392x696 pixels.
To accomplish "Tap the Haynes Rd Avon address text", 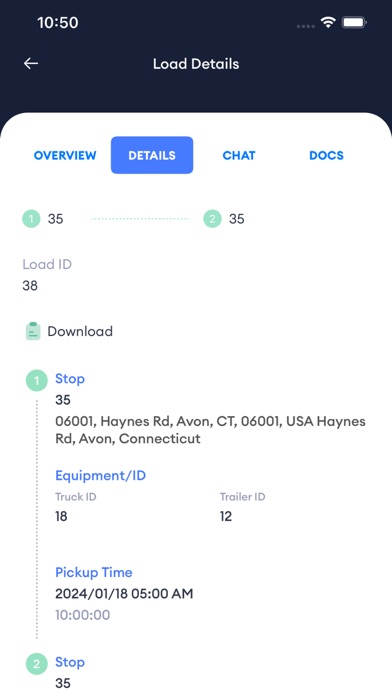I will 210,430.
